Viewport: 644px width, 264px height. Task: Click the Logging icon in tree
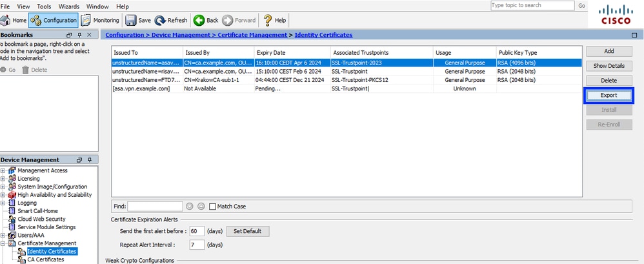[x=12, y=203]
